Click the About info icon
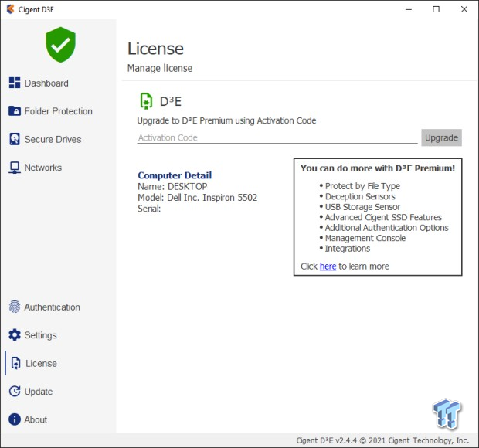479x448 pixels. (x=15, y=419)
